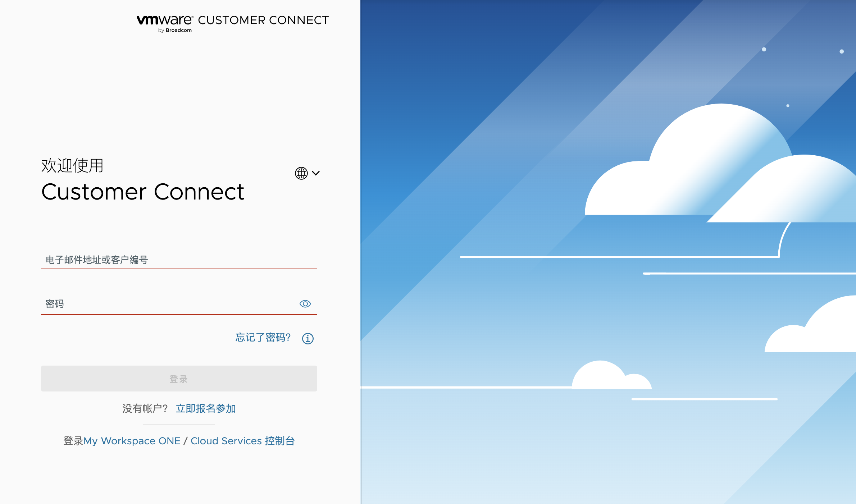Open the 忘记了密码? link

pyautogui.click(x=263, y=338)
